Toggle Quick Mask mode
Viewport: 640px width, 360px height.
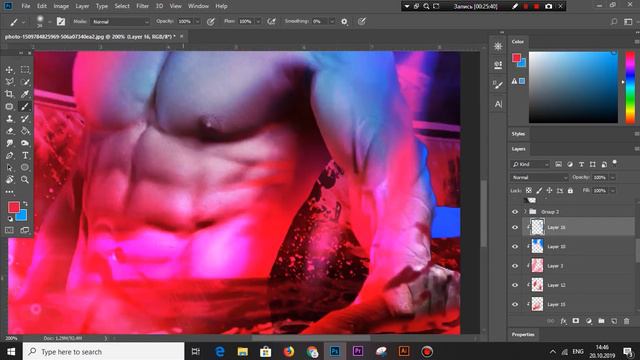coord(9,230)
